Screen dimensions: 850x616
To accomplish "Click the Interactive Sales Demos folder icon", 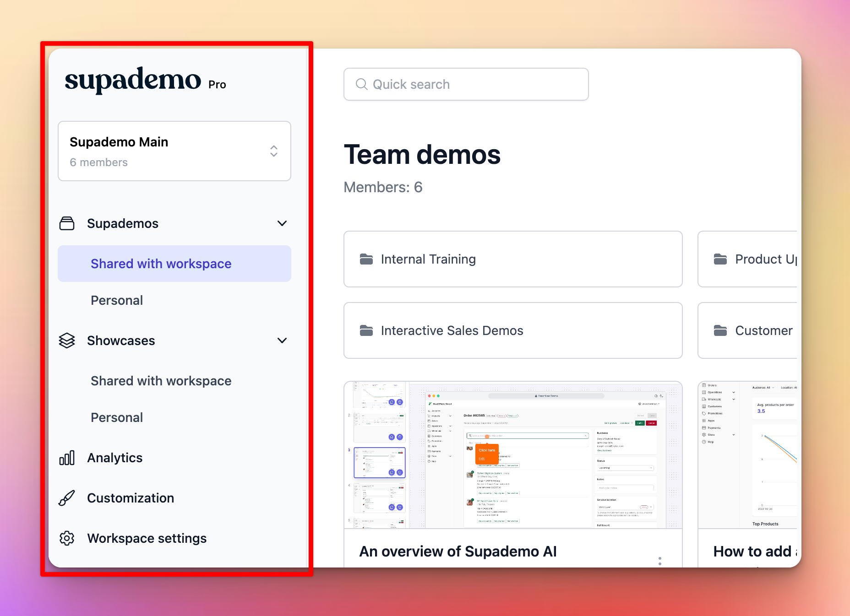I will point(366,330).
